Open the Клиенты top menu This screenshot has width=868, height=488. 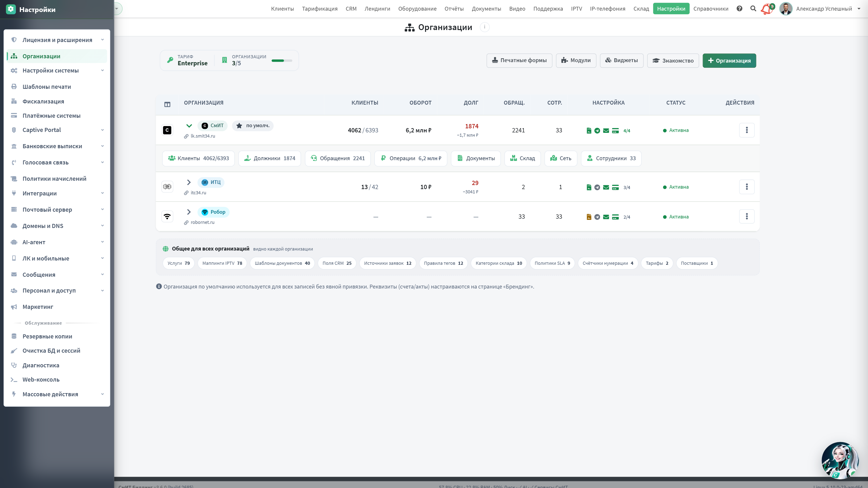[x=282, y=9]
